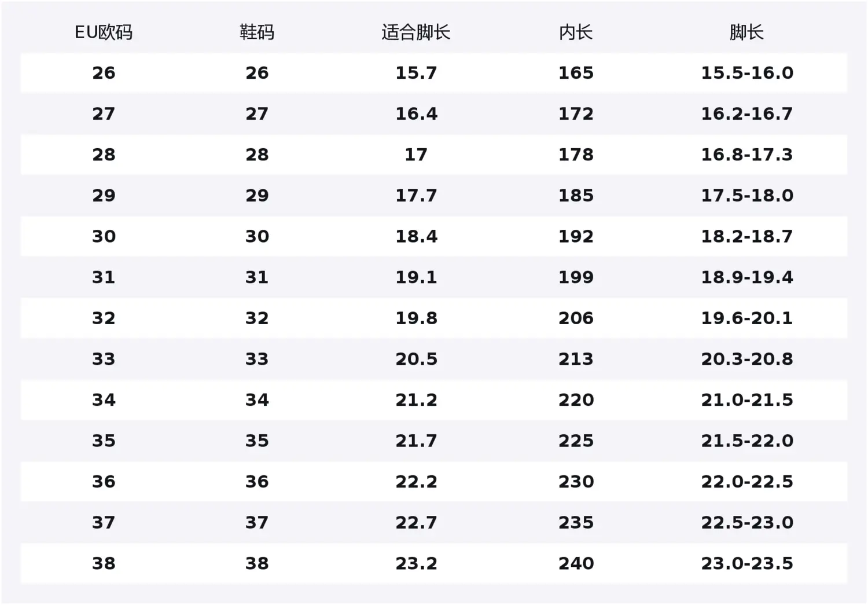Screen dimensions: 868x605
Task: Click foot range 23.0-23.5
Action: tap(747, 563)
